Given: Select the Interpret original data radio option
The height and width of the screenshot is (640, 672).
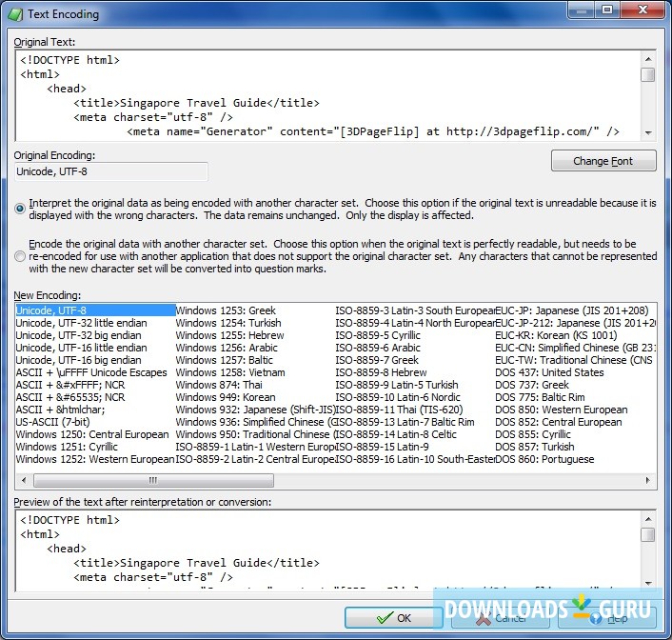Looking at the screenshot, I should click(x=20, y=209).
